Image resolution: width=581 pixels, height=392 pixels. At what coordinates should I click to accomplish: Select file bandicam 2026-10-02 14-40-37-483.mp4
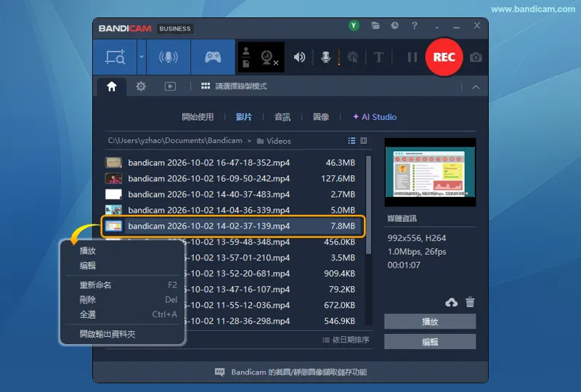[x=232, y=195]
